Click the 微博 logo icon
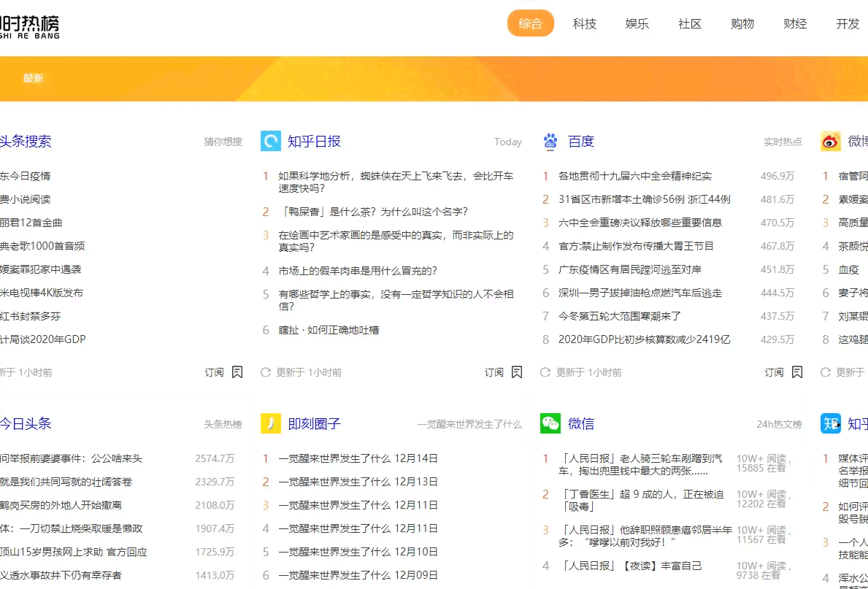Image resolution: width=868 pixels, height=589 pixels. 830,141
